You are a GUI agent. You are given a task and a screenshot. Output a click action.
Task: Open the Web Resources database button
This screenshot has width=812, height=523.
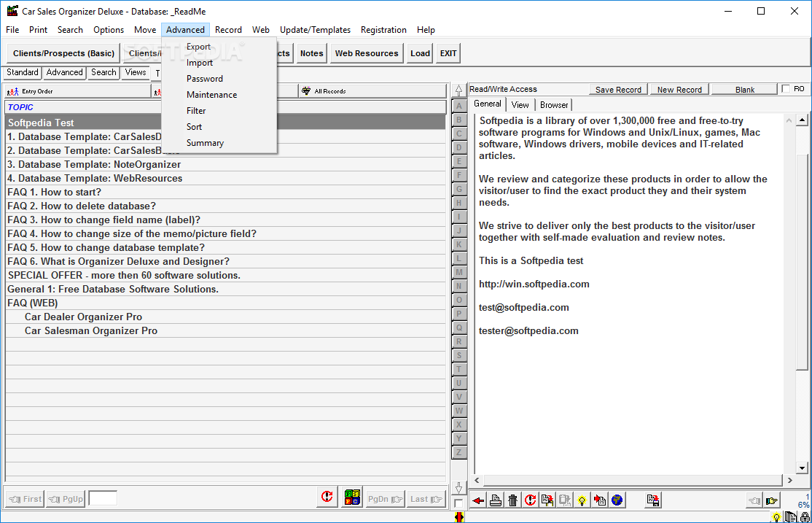367,53
